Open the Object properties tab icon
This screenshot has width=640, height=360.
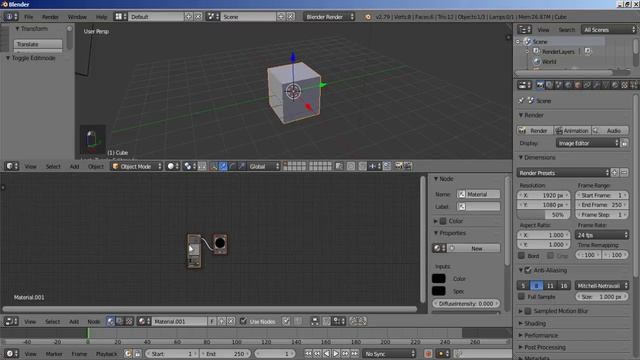tap(578, 85)
